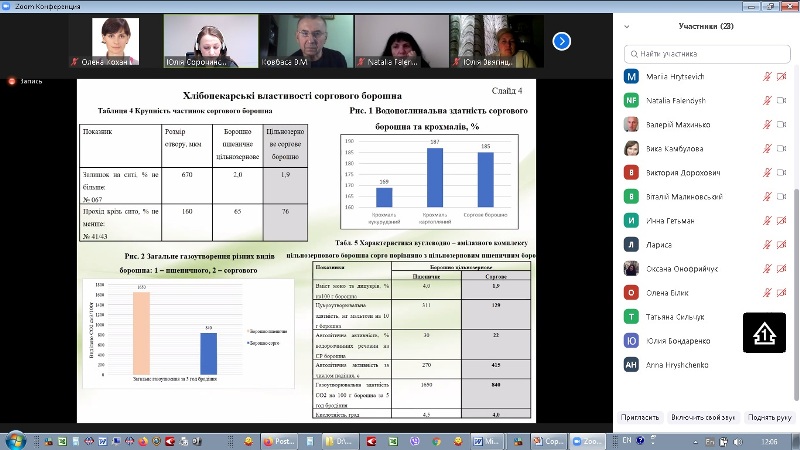Click Anna Hryshchenko's AH avatar
The image size is (800, 450).
click(x=631, y=364)
